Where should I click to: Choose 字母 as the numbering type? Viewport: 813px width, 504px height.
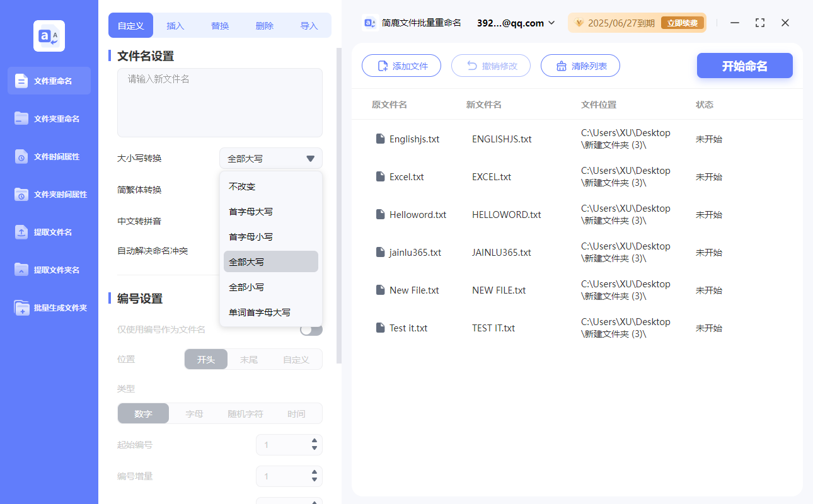[194, 413]
